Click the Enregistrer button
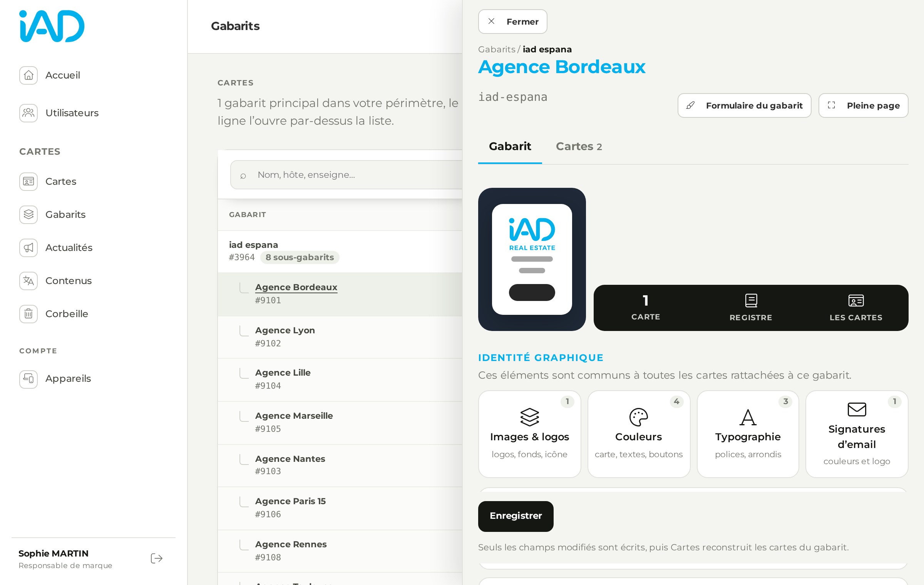This screenshot has height=585, width=924. (x=516, y=516)
